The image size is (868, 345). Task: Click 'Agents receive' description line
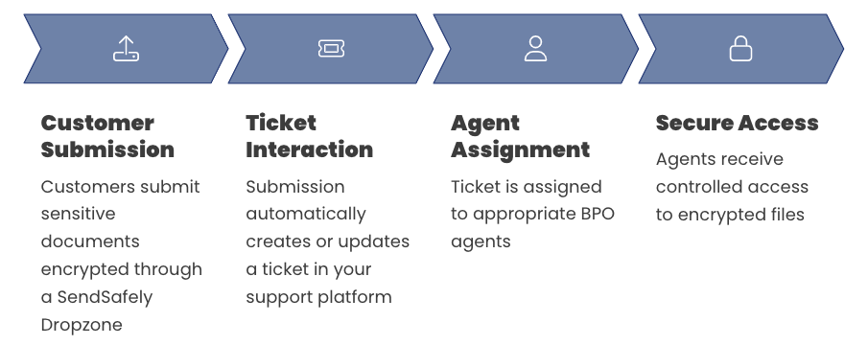click(x=719, y=160)
